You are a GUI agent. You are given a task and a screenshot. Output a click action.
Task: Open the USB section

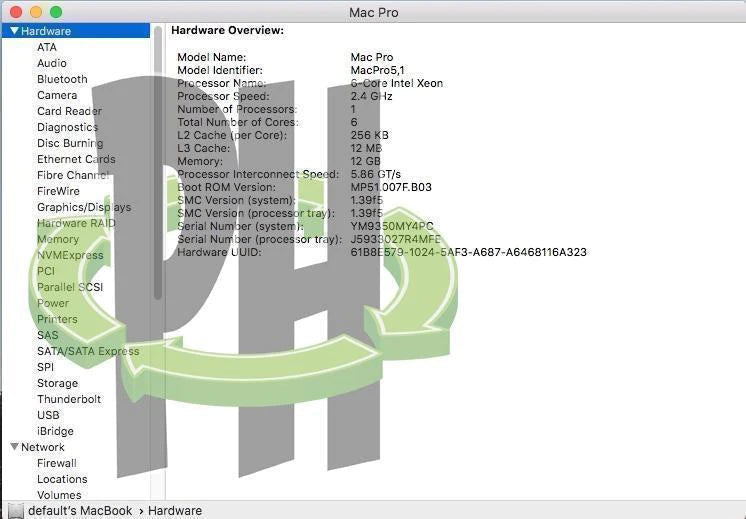[48, 415]
